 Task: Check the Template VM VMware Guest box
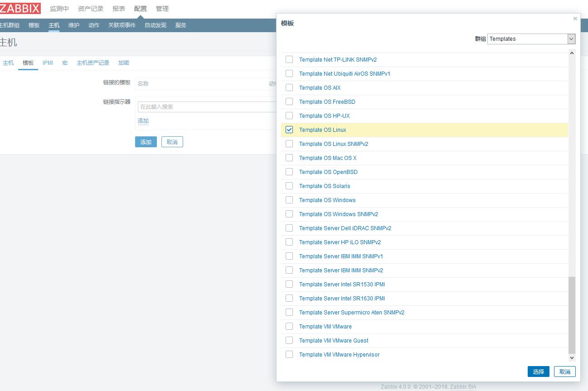[x=289, y=340]
